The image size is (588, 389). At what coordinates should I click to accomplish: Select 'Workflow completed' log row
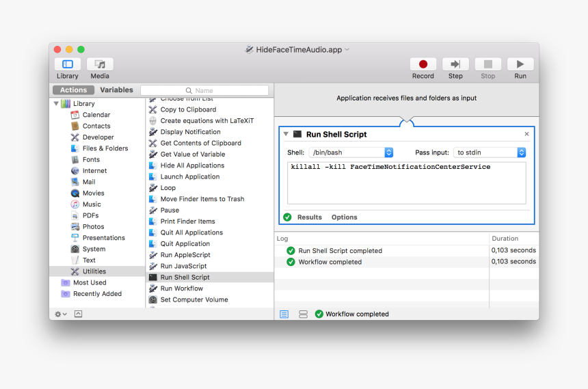point(407,262)
